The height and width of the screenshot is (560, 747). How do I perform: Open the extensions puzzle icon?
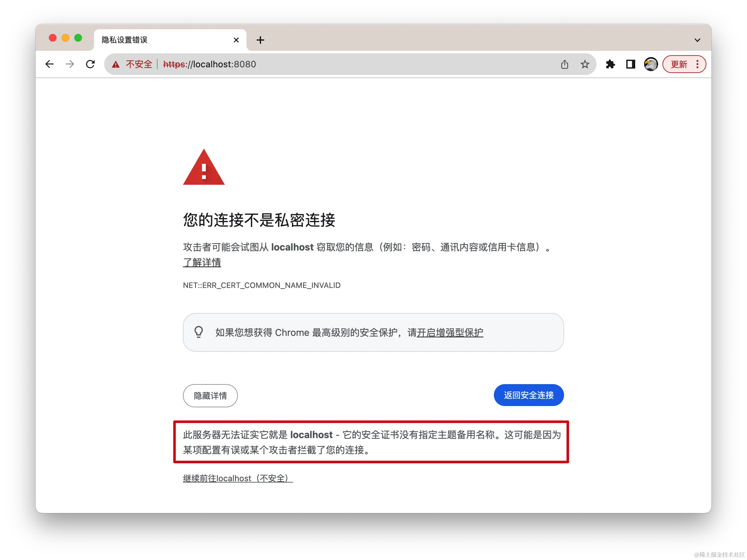point(610,64)
